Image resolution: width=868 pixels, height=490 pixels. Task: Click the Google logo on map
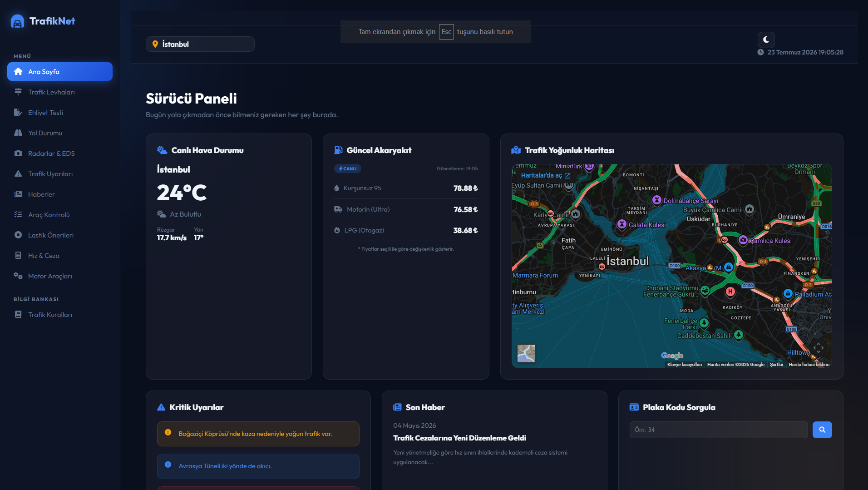[x=672, y=356]
